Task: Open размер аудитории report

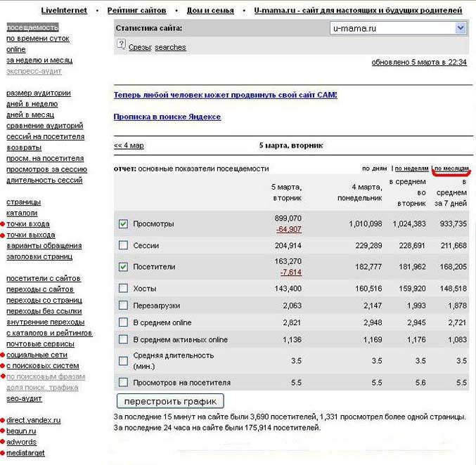Action: click(39, 93)
